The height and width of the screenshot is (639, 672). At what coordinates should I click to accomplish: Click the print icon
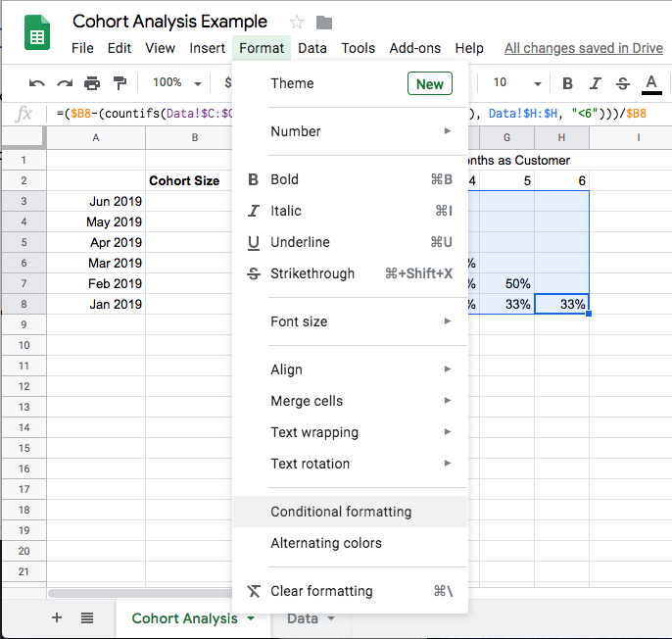pos(92,83)
